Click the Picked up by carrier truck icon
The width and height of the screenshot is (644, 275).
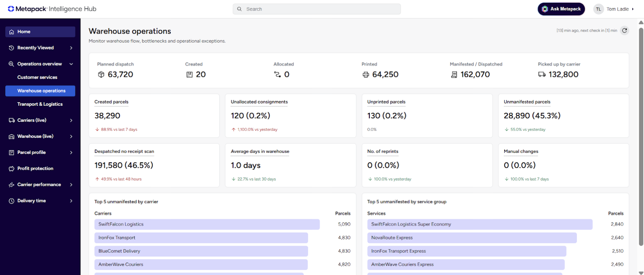(x=542, y=75)
